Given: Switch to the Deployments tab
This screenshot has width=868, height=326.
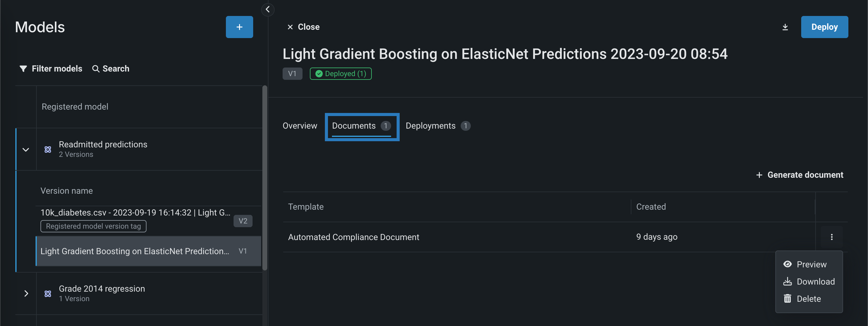Looking at the screenshot, I should [x=430, y=126].
